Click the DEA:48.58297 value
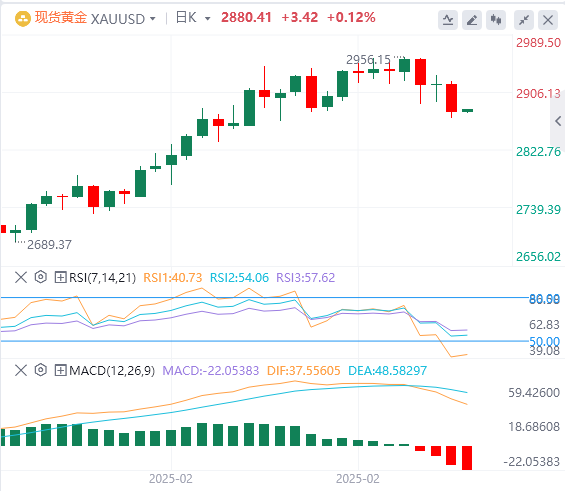Screen dimensions: 565x491 [388, 371]
